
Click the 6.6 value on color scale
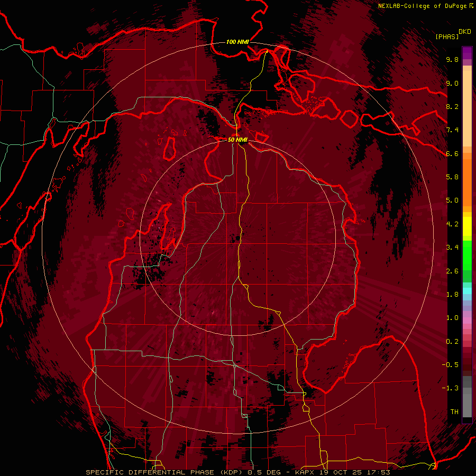coord(452,153)
